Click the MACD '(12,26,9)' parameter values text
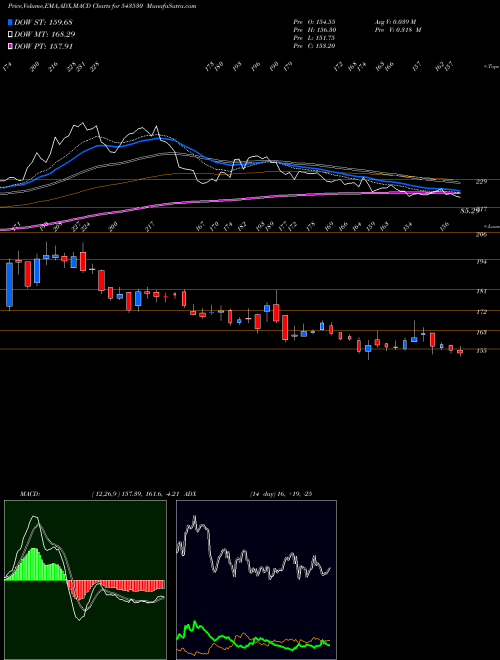Screen dimensions: 500x660 point(136,493)
